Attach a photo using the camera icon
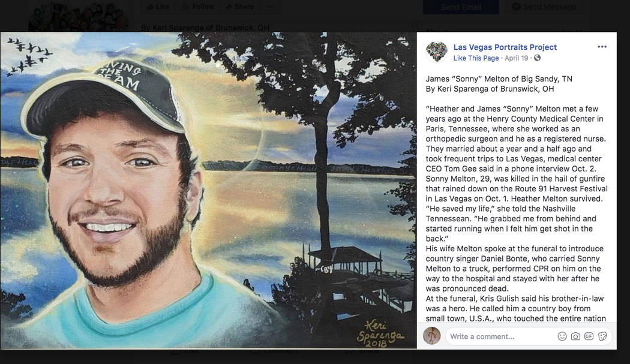The height and width of the screenshot is (364, 630). click(575, 336)
